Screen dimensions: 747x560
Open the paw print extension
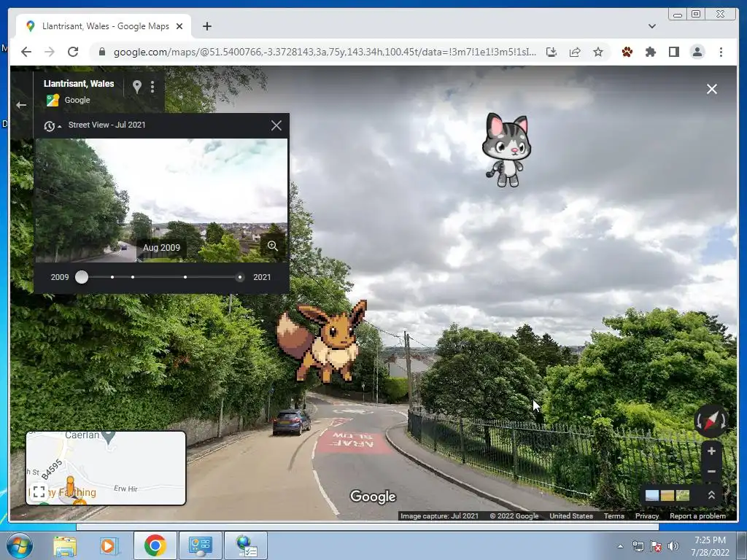coord(627,52)
